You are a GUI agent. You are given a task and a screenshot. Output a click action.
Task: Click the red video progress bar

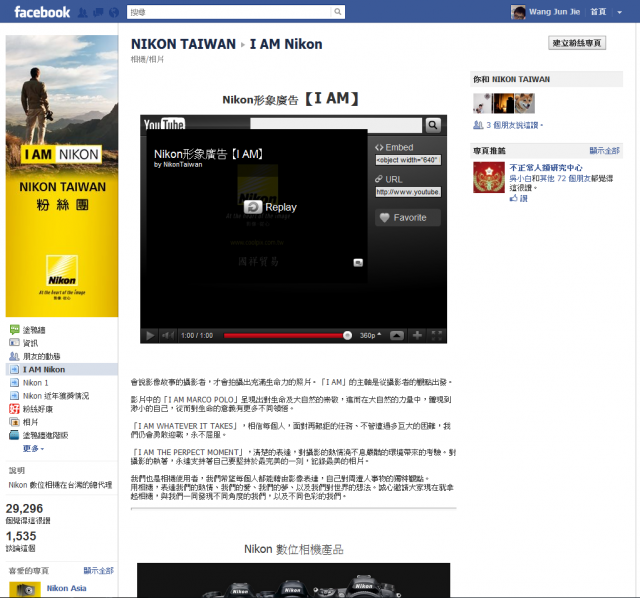pos(284,336)
